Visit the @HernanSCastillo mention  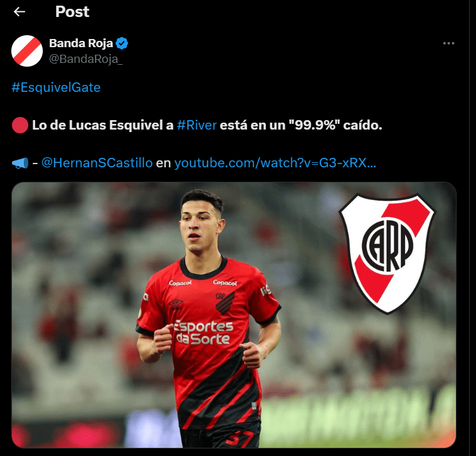tap(97, 163)
